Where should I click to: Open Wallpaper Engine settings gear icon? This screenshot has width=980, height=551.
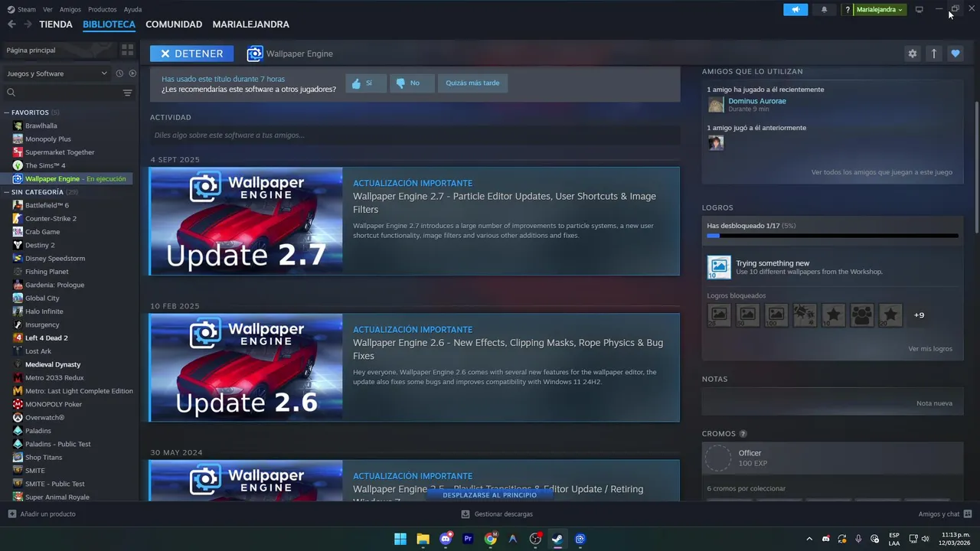point(912,54)
